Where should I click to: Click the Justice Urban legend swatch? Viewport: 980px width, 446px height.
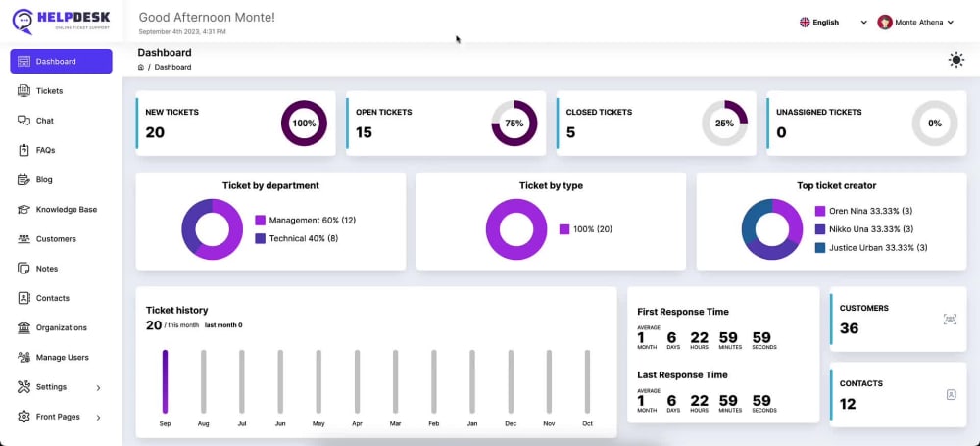coord(820,248)
